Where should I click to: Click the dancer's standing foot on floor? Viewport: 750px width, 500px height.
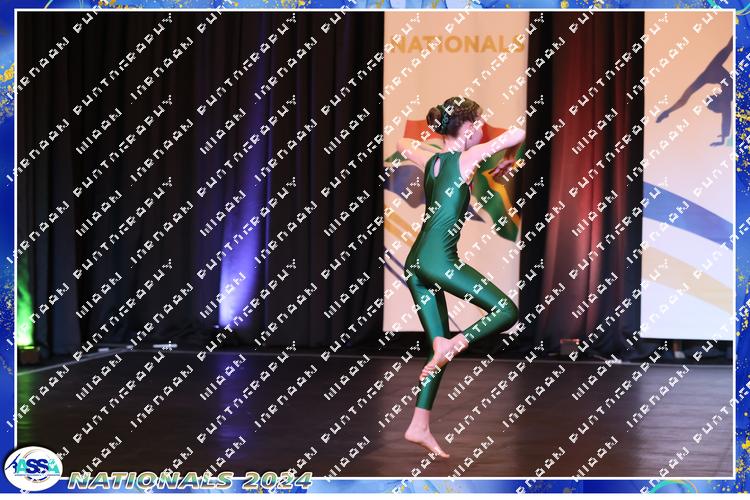(x=427, y=441)
